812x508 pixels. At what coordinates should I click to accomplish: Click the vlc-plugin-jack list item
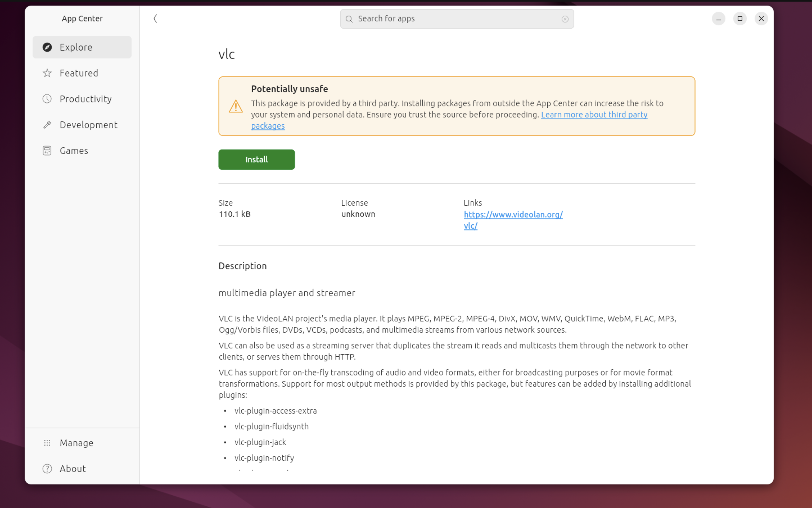click(x=260, y=442)
